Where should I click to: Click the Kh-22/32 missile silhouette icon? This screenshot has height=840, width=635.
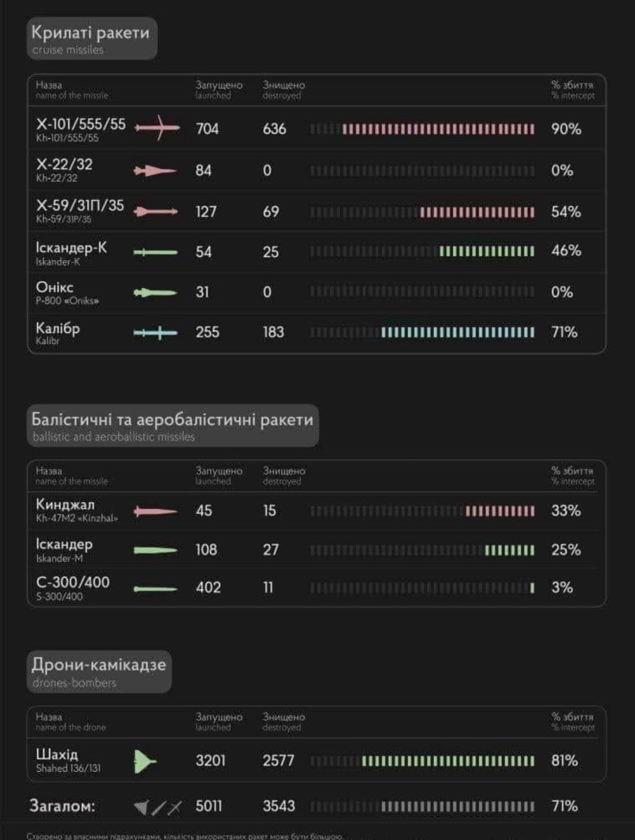coord(155,170)
